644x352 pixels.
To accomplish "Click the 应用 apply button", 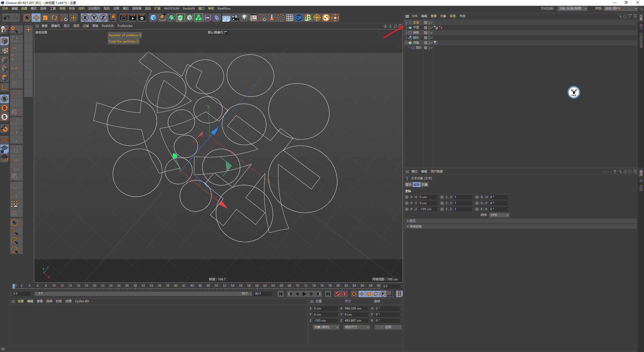I will coord(388,327).
